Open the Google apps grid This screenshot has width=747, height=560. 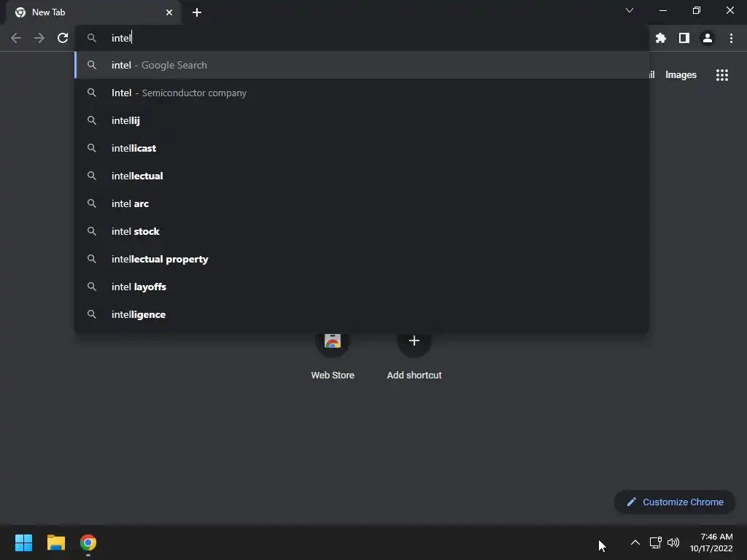coord(721,75)
